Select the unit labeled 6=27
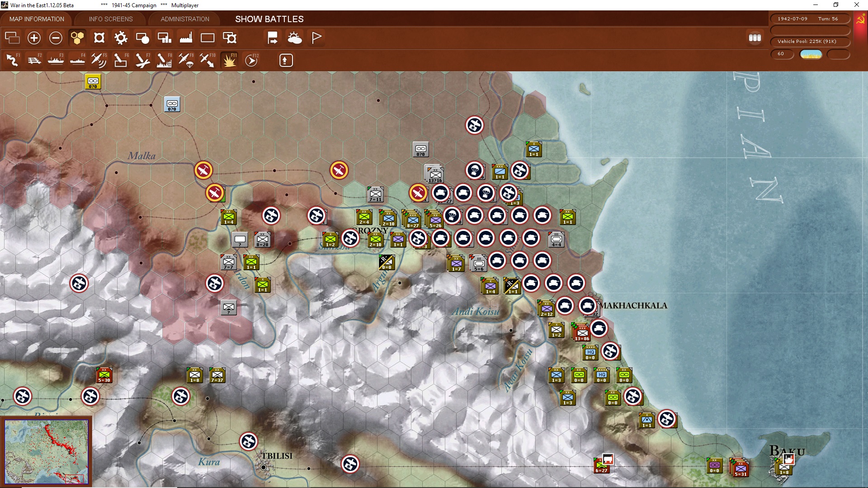The width and height of the screenshot is (868, 488). [x=601, y=465]
